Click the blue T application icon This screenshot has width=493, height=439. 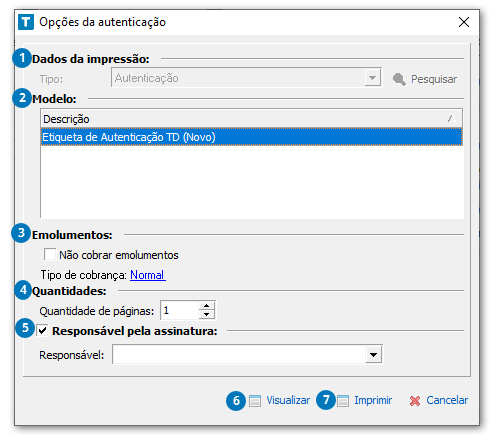(x=26, y=22)
